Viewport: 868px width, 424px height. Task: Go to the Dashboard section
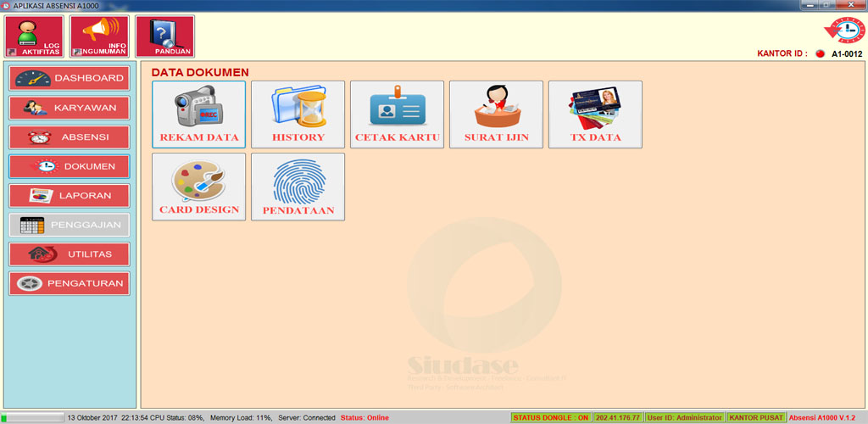click(x=70, y=78)
